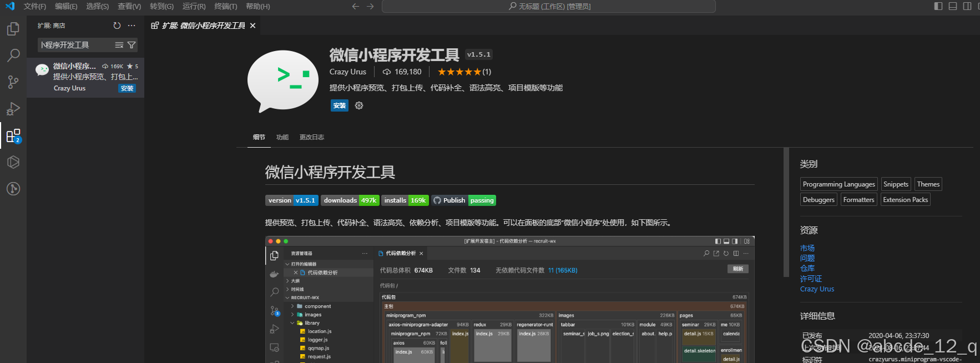980x363 pixels.
Task: Click the circular git-graph icon at activity bar bottom
Action: 13,189
